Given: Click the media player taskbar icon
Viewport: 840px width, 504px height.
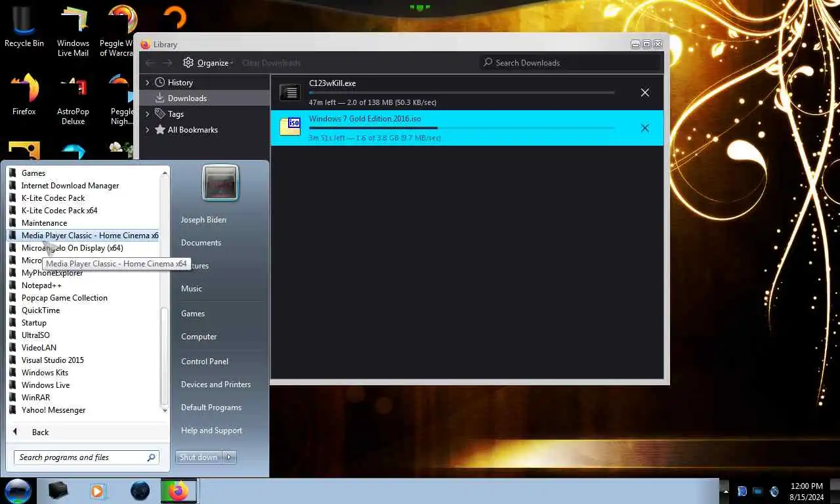Looking at the screenshot, I should point(98,491).
